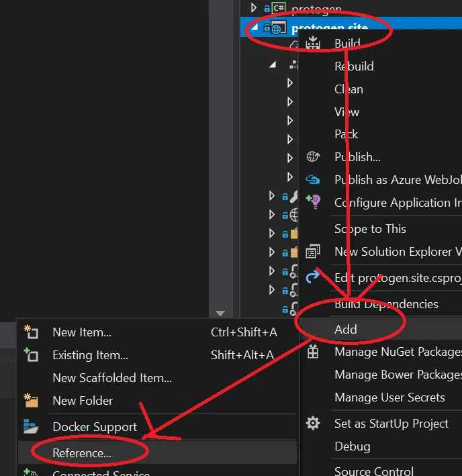Select Publish as Azure WebJob
This screenshot has width=462, height=476.
(x=398, y=180)
